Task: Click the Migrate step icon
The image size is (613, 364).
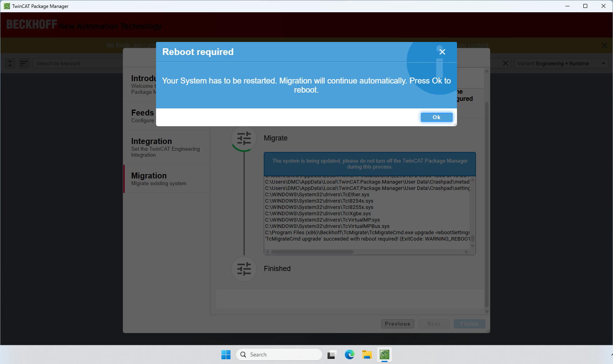Action: [x=244, y=138]
